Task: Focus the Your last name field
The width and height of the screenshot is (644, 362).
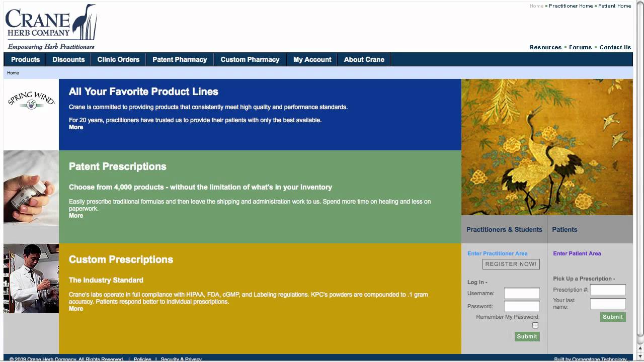Action: coord(608,303)
